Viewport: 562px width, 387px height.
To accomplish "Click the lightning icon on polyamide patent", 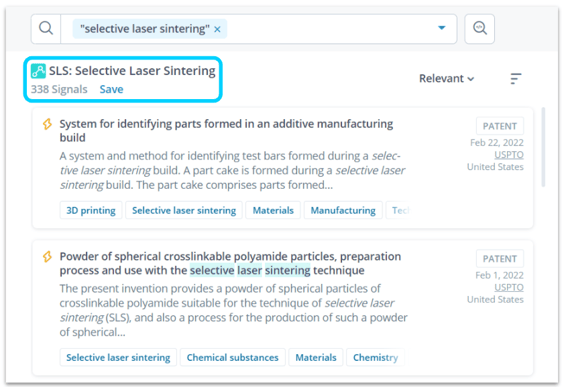I will coord(47,257).
